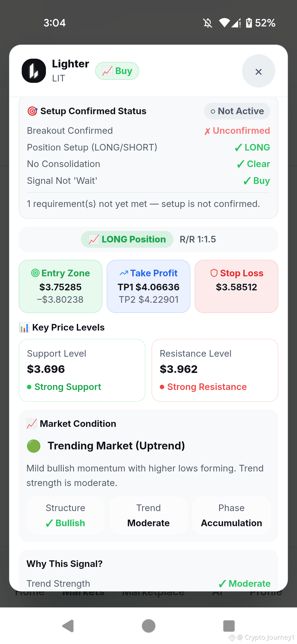Tap the Android home circle button
Viewport: 297px width, 644px height.
tap(148, 626)
